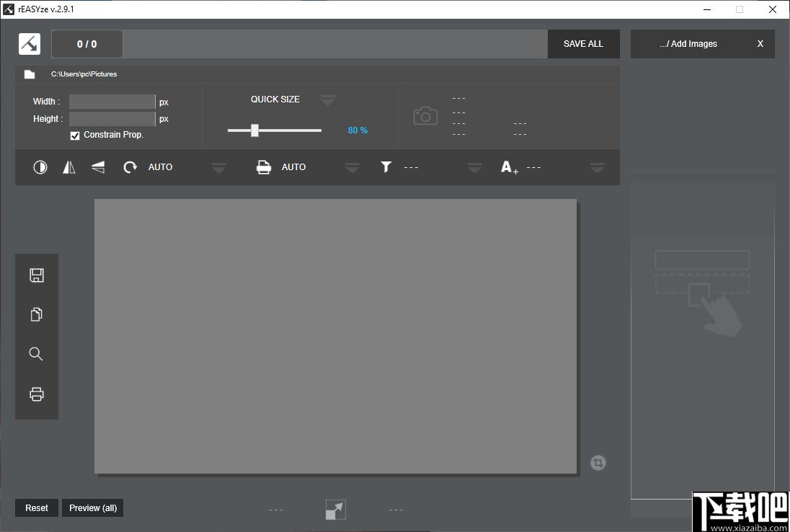Screen dimensions: 790x532
Task: Click the camera EXIF icon
Action: pos(426,116)
